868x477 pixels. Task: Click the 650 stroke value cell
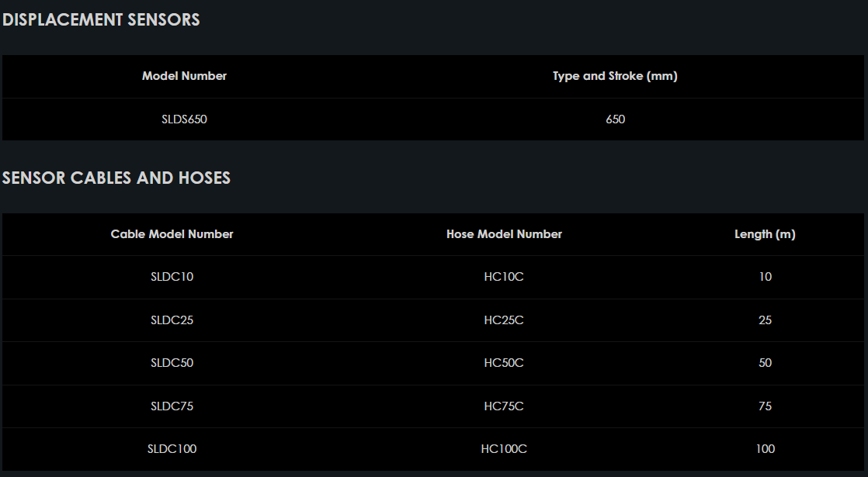pyautogui.click(x=615, y=119)
